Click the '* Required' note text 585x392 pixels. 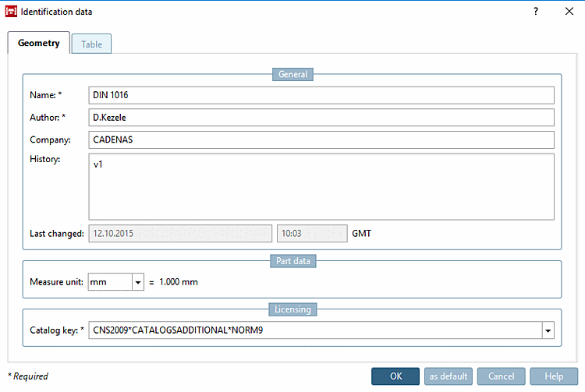(28, 376)
